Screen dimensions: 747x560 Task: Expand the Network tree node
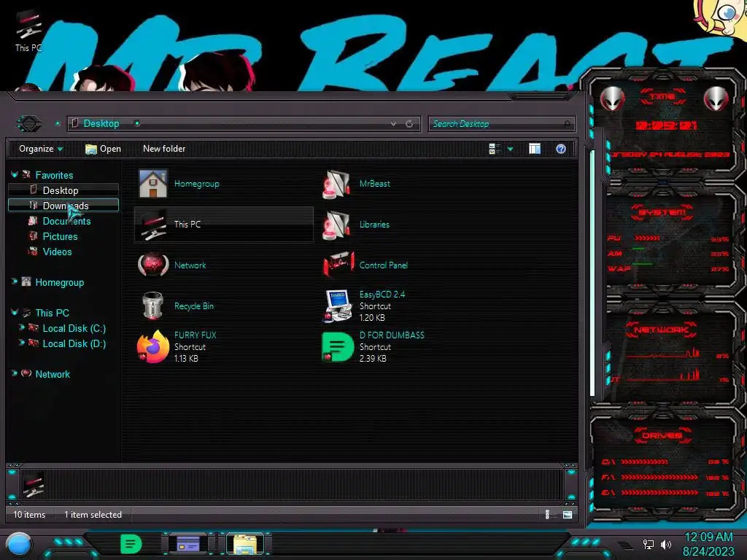click(x=15, y=373)
